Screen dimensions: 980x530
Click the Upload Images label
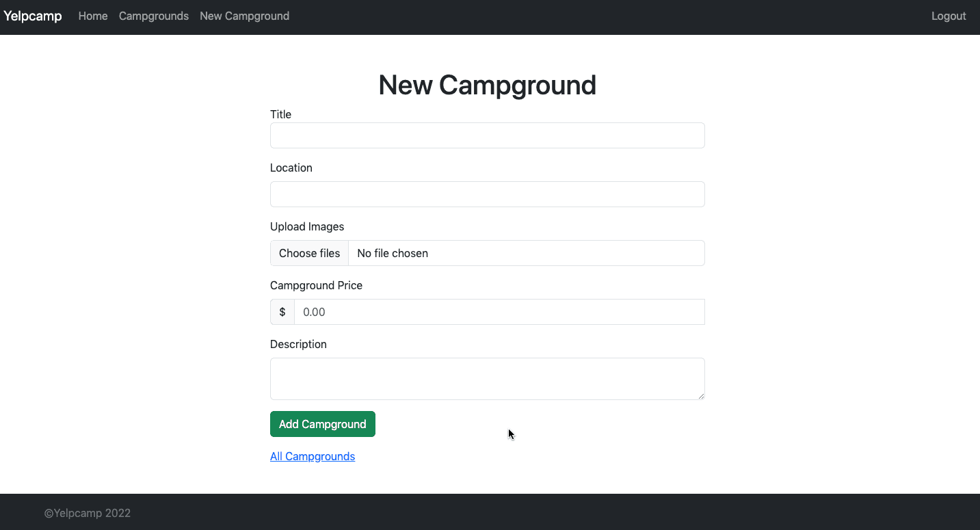tap(307, 226)
